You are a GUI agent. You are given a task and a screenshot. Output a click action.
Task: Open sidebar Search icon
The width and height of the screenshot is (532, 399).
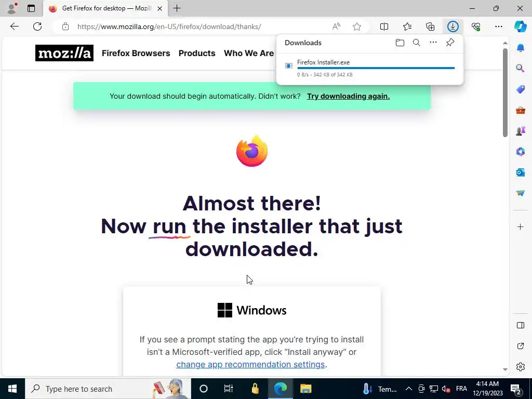tap(520, 69)
